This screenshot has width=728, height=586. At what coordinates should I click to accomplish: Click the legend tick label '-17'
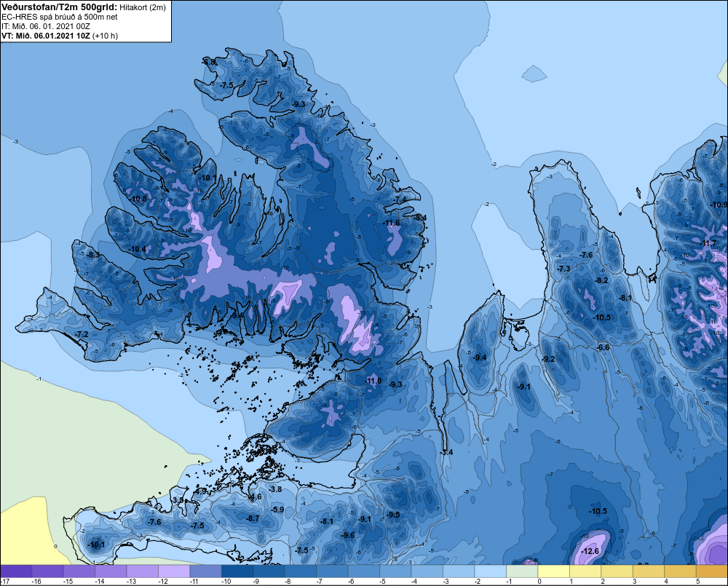[4, 582]
